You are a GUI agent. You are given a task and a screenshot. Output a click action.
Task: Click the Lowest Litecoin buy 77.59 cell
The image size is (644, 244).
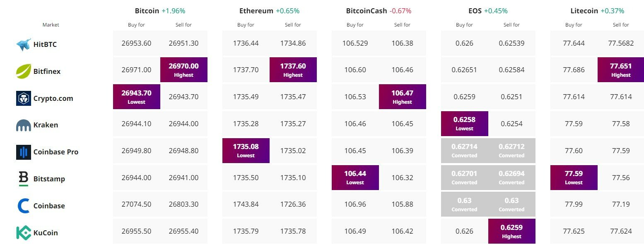click(573, 177)
